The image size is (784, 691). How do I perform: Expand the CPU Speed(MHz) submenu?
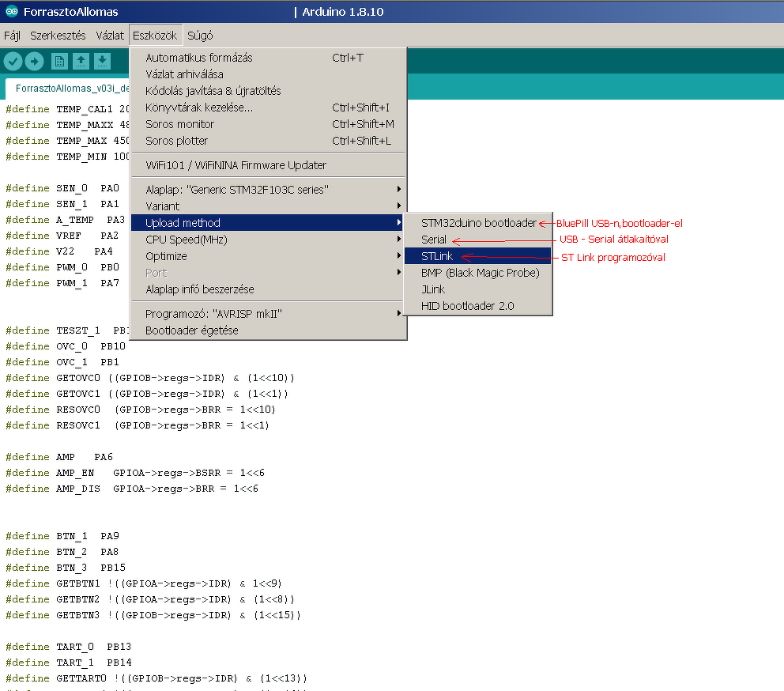pyautogui.click(x=268, y=240)
